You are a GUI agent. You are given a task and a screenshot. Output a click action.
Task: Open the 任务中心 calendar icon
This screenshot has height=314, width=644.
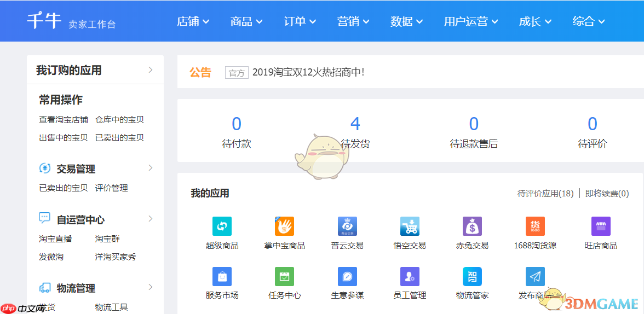[284, 277]
